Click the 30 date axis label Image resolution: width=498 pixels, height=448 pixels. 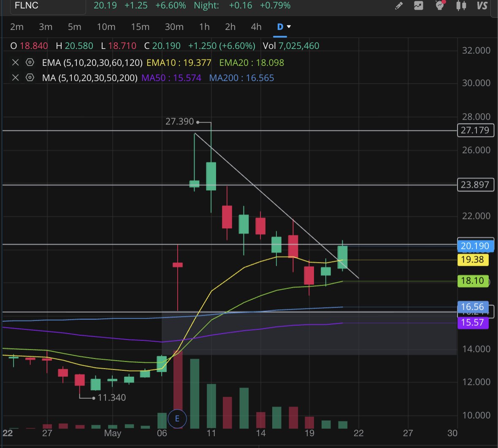point(452,433)
